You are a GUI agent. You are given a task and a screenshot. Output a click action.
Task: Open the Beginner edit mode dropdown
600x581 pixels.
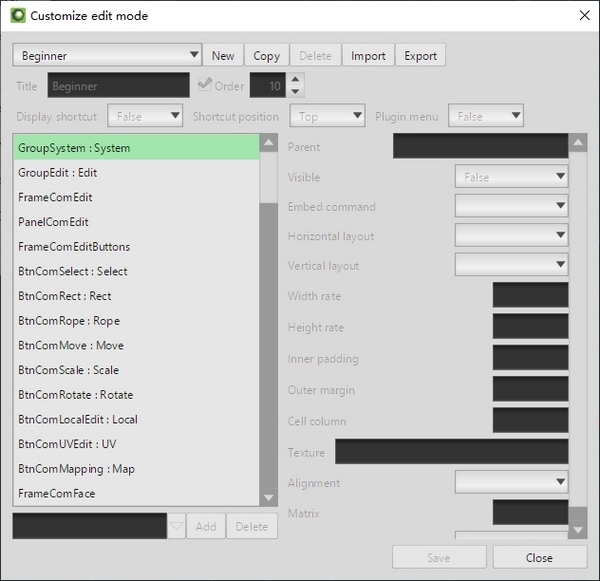(x=107, y=55)
